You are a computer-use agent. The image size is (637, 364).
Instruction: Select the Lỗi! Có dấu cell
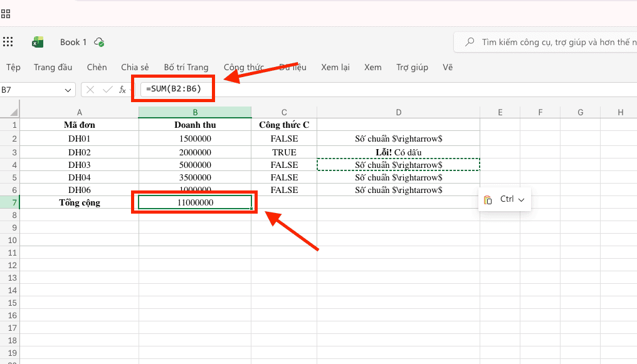[399, 152]
